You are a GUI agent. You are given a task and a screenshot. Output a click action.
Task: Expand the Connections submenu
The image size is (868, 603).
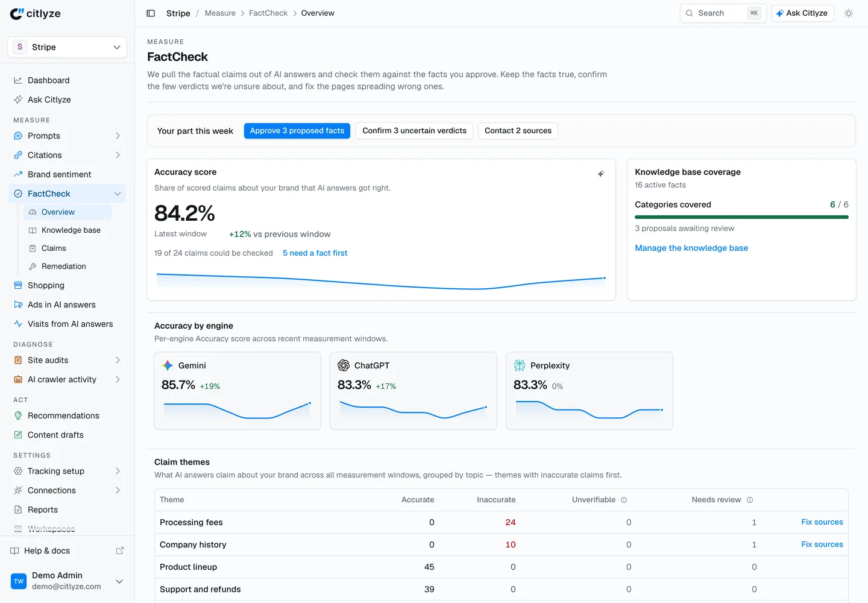pos(118,490)
